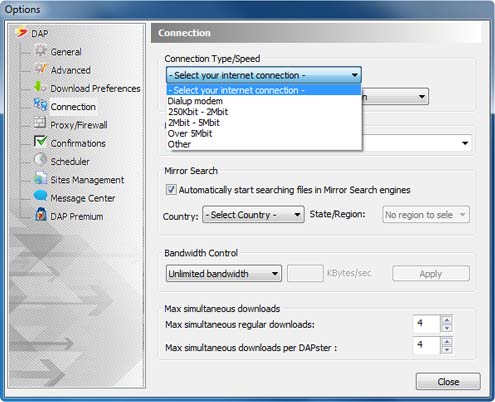Go to Download Preferences
The height and width of the screenshot is (402, 495).
95,89
